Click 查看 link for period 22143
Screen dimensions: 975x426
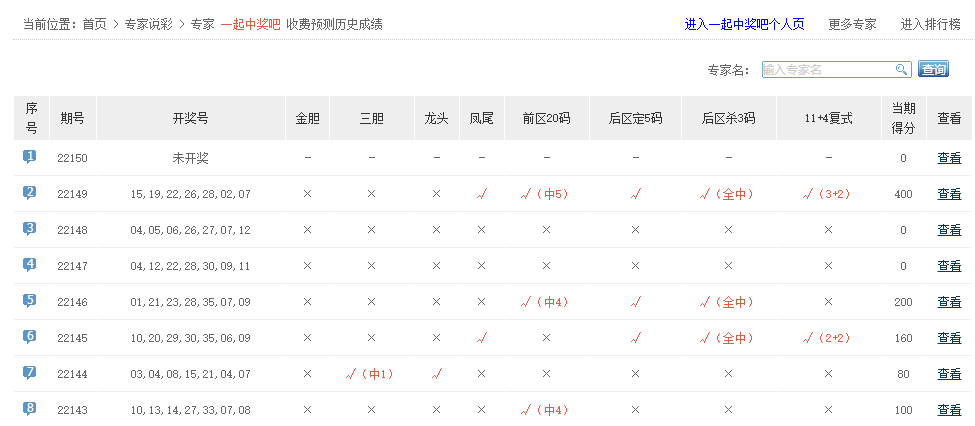pos(949,410)
